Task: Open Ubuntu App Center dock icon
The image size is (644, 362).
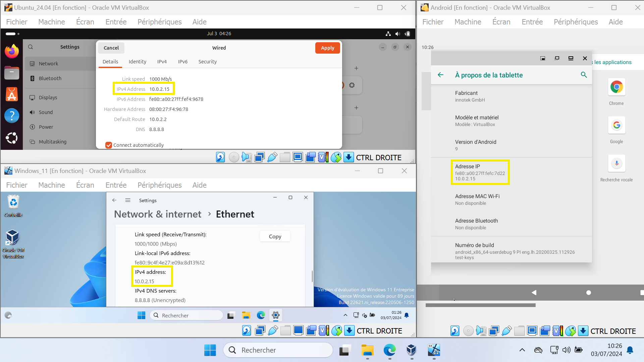Action: [12, 94]
